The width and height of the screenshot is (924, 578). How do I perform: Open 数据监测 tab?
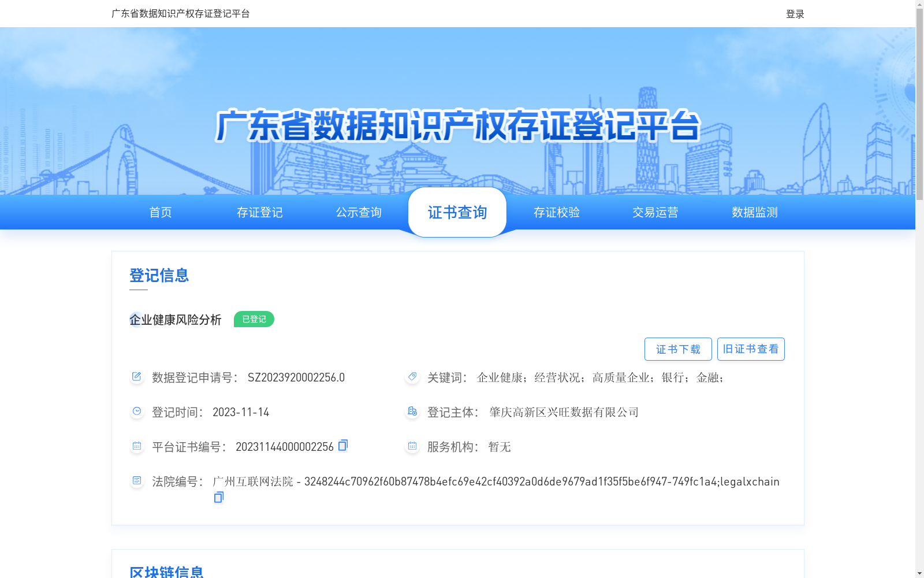pos(755,212)
